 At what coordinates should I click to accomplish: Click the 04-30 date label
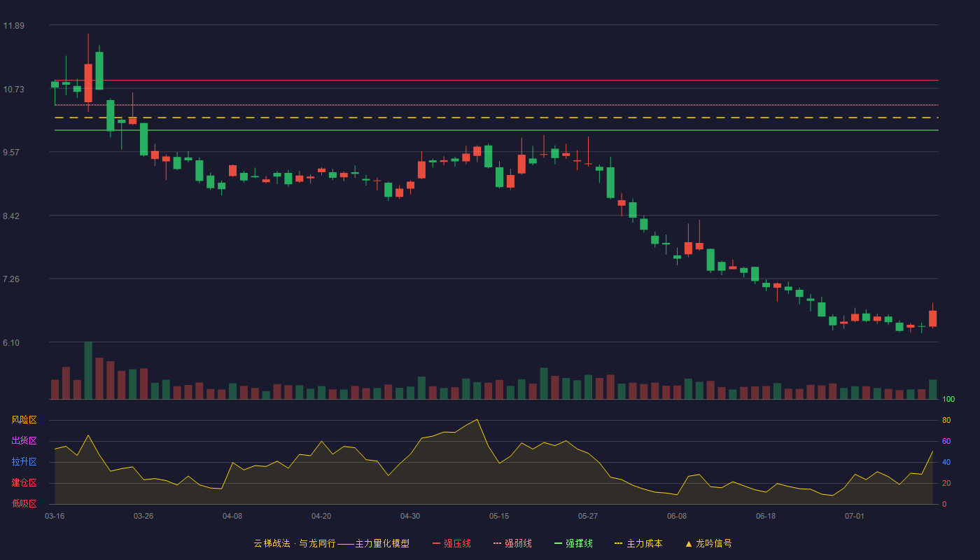(410, 516)
